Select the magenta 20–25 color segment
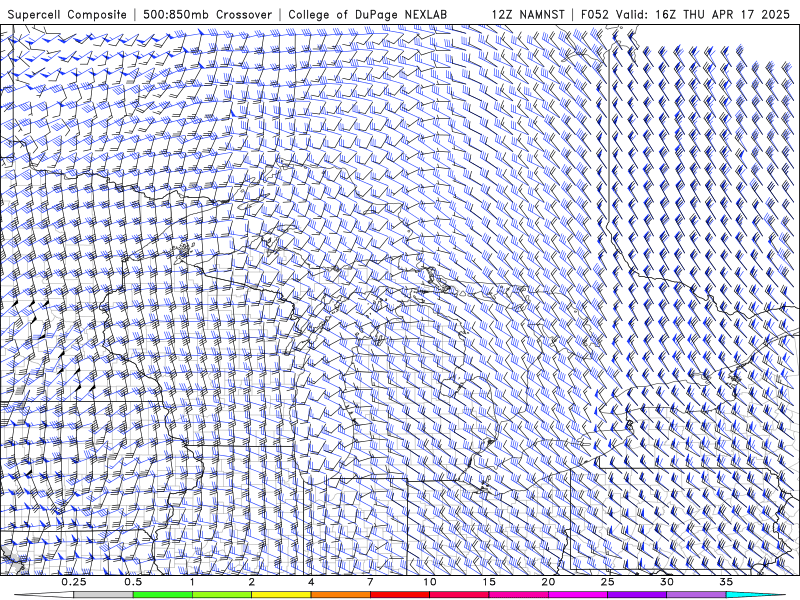This screenshot has width=800, height=600. coord(578,595)
